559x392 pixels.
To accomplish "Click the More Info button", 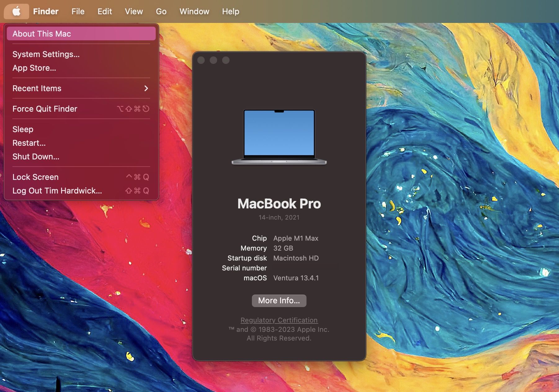I will coord(279,301).
